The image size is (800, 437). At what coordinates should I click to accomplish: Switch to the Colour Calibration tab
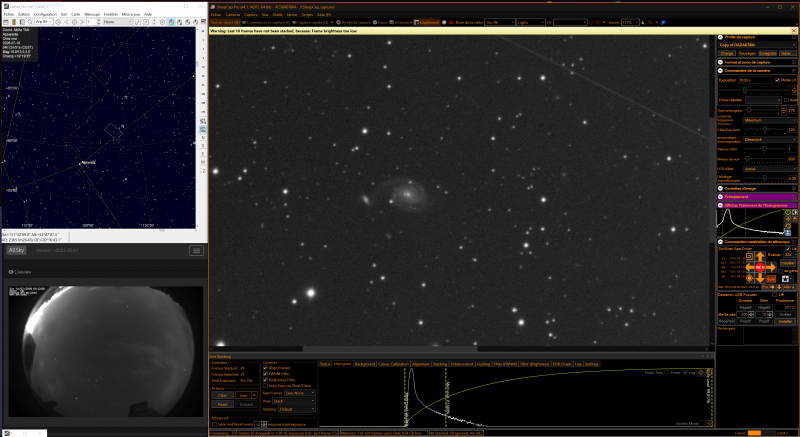(x=393, y=364)
